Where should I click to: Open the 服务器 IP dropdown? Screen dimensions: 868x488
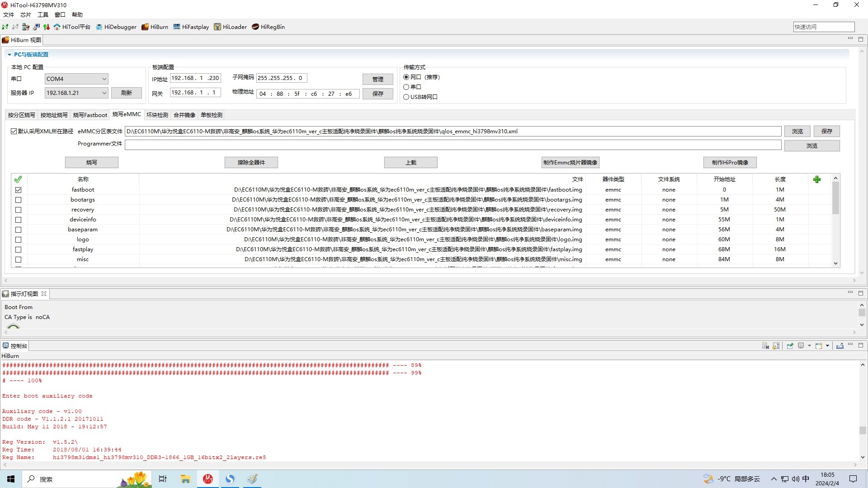click(76, 93)
